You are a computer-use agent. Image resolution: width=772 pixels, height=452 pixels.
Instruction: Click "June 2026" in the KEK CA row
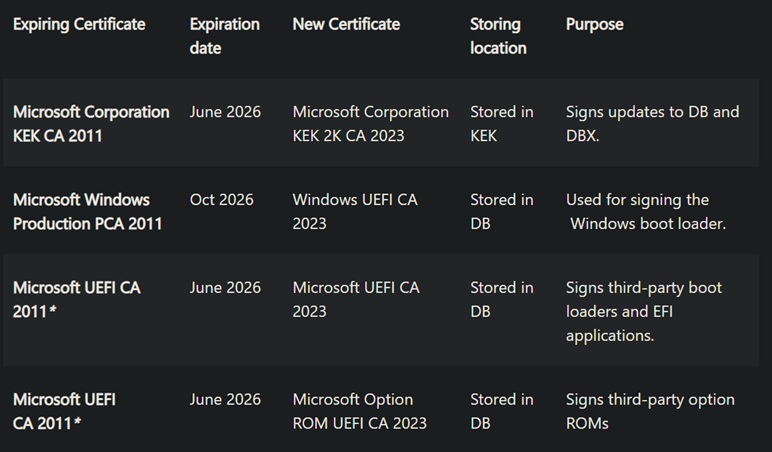click(225, 112)
